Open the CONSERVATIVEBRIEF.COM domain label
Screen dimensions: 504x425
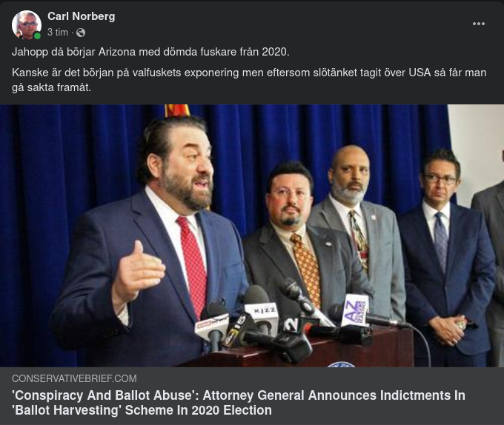click(x=74, y=378)
